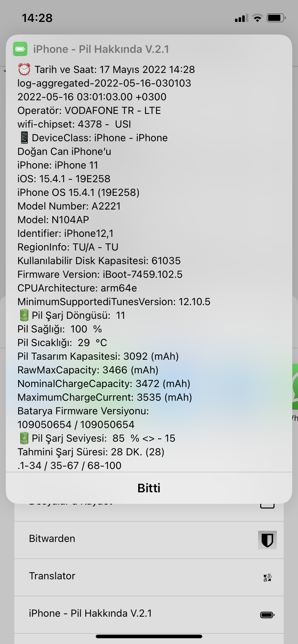Tap the status bar battery icon
The image size is (298, 644).
point(276,18)
